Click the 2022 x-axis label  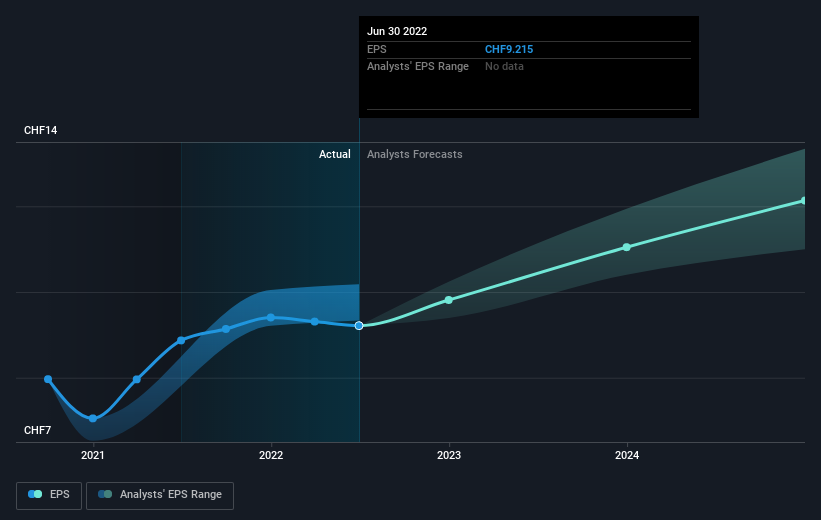(x=271, y=455)
